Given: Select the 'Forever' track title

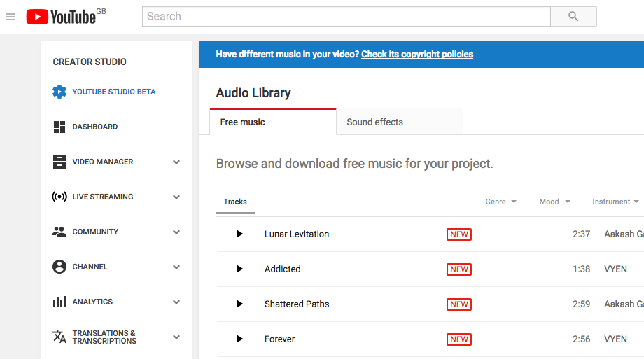Looking at the screenshot, I should click(x=280, y=339).
